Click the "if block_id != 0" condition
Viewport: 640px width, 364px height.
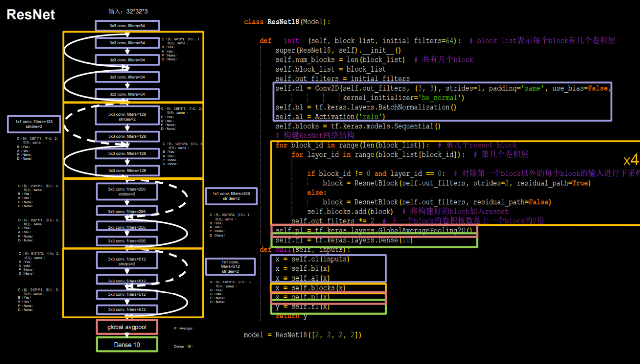[376, 174]
